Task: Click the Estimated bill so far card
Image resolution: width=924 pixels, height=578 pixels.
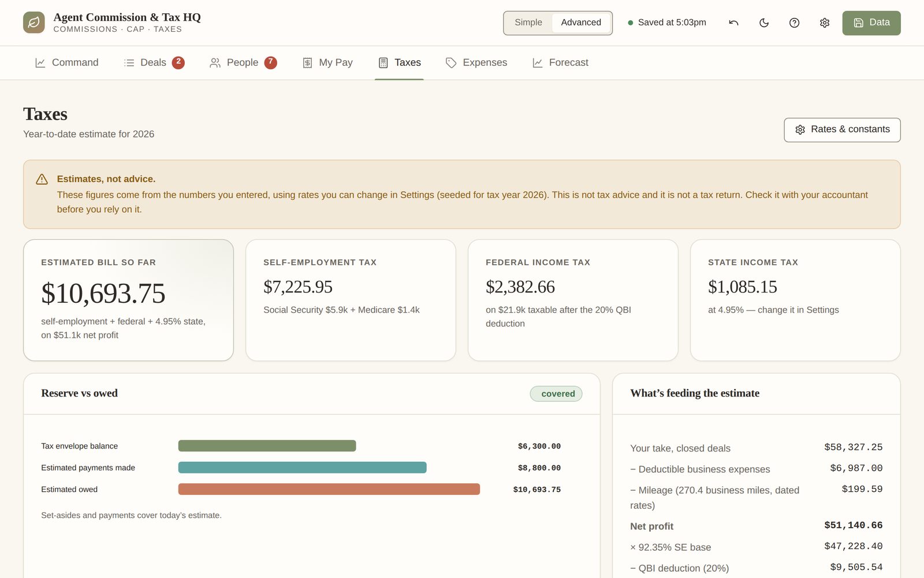Action: coord(128,300)
